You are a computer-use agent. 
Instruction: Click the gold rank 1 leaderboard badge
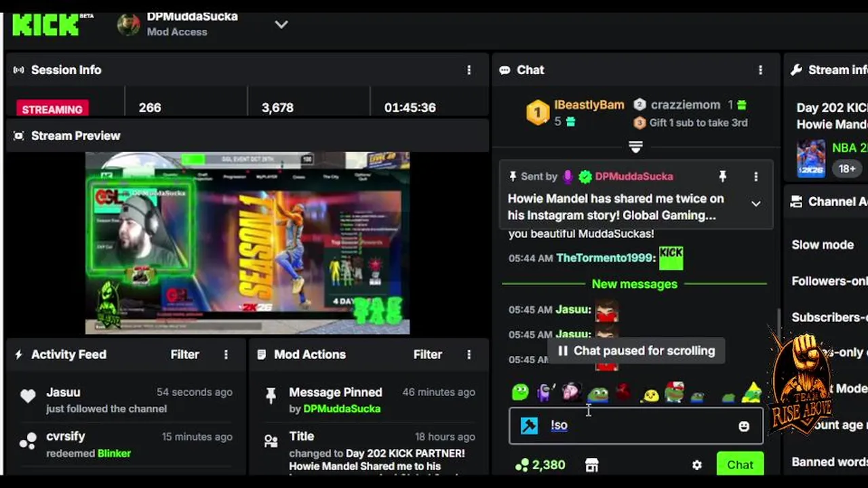[538, 113]
